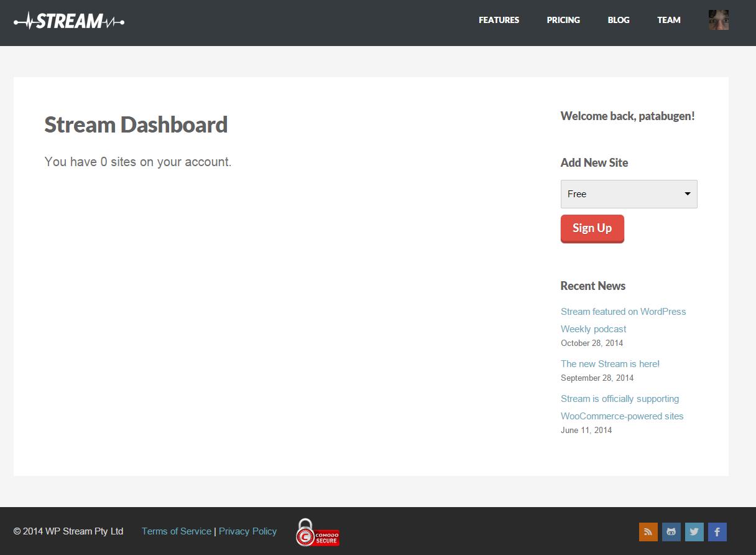Click the 'Recent News' heading
The height and width of the screenshot is (555, 756).
[593, 286]
